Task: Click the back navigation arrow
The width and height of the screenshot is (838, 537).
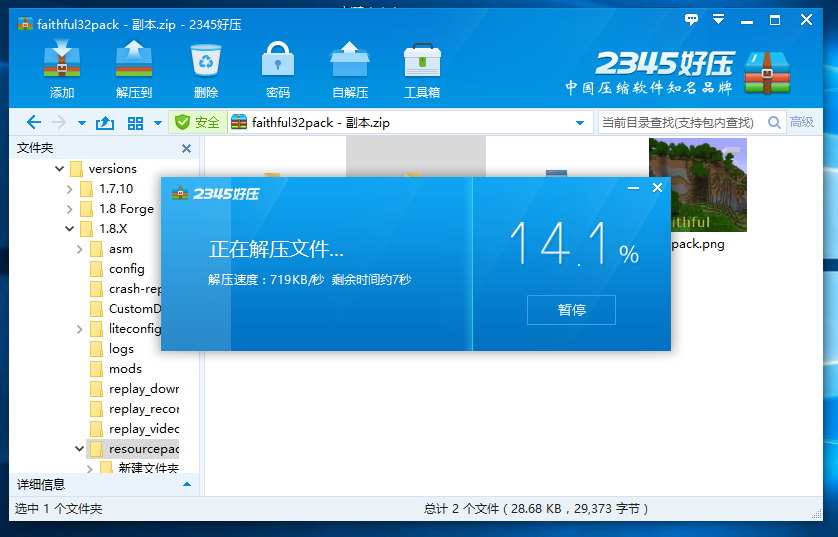Action: coord(34,123)
